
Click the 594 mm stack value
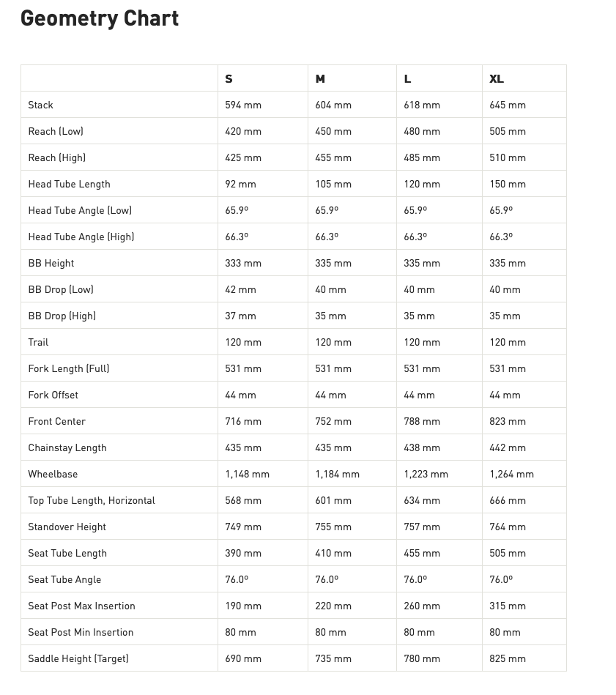[x=243, y=105]
